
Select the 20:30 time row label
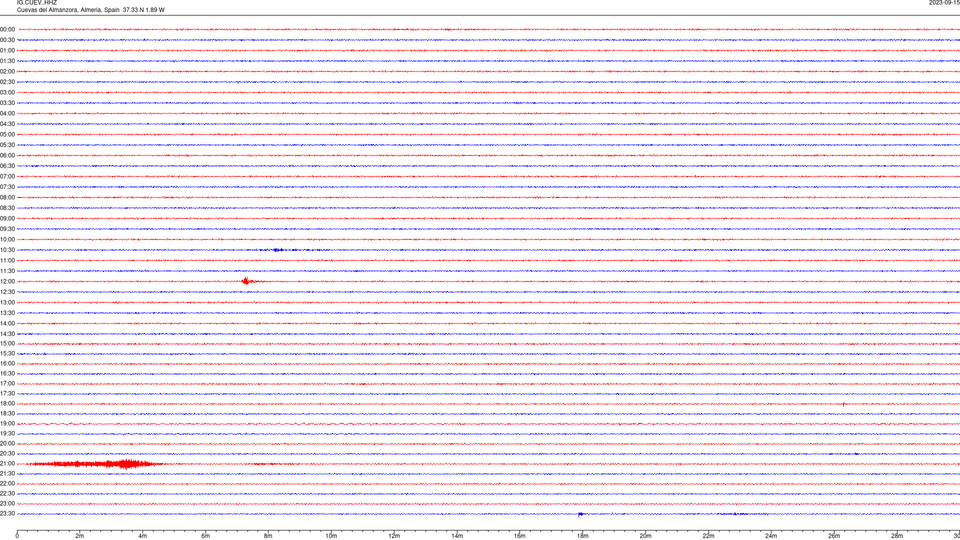point(7,454)
